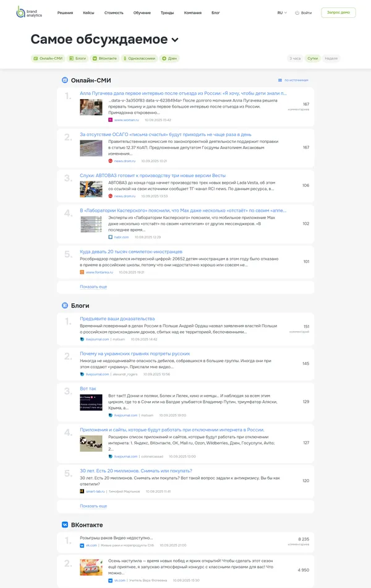Screen dimensions: 371x588
Task: Filter by the Одноклассники source chip
Action: point(139,58)
